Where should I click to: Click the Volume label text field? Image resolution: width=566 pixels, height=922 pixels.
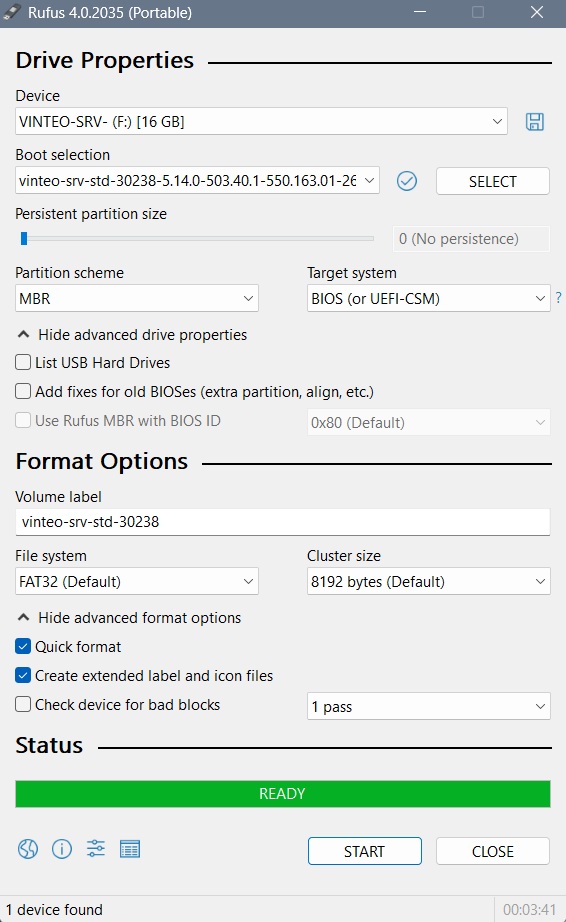pyautogui.click(x=283, y=522)
